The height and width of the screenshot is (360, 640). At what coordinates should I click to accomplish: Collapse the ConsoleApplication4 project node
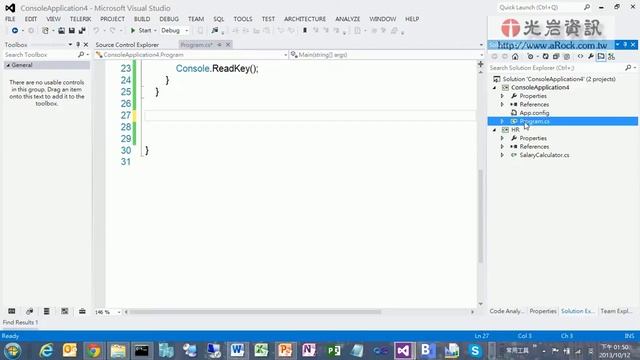coord(495,88)
